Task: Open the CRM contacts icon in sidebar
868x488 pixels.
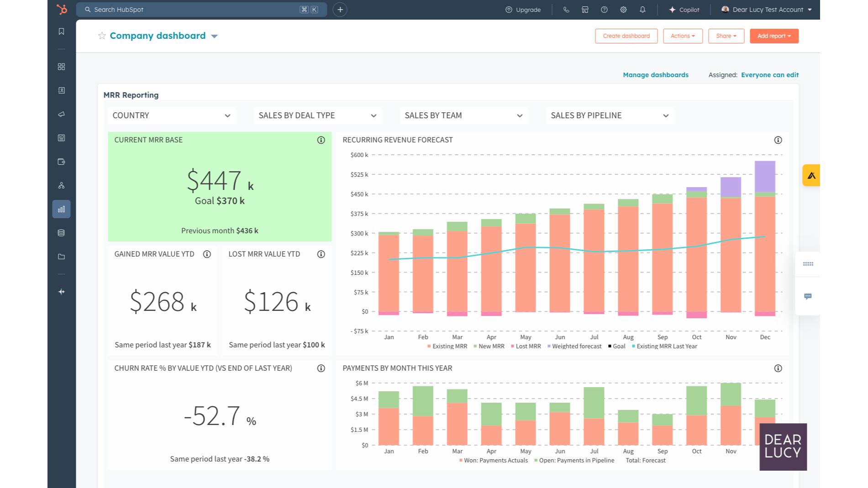Action: (x=61, y=90)
